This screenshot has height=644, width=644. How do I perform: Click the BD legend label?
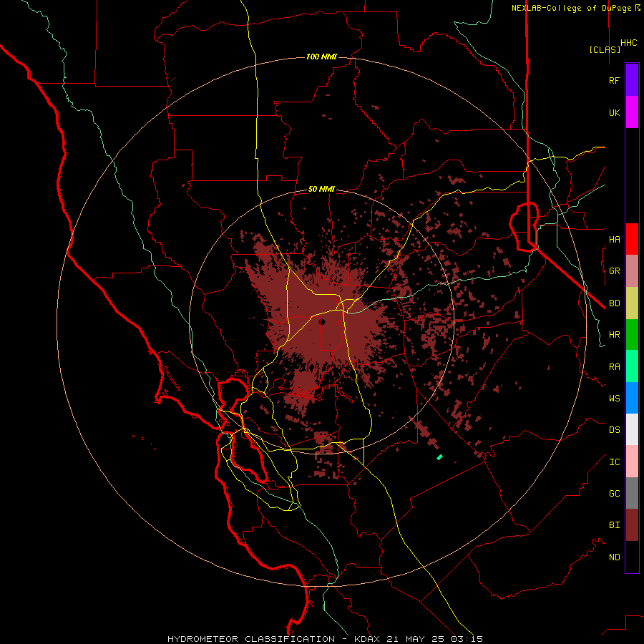[x=614, y=303]
